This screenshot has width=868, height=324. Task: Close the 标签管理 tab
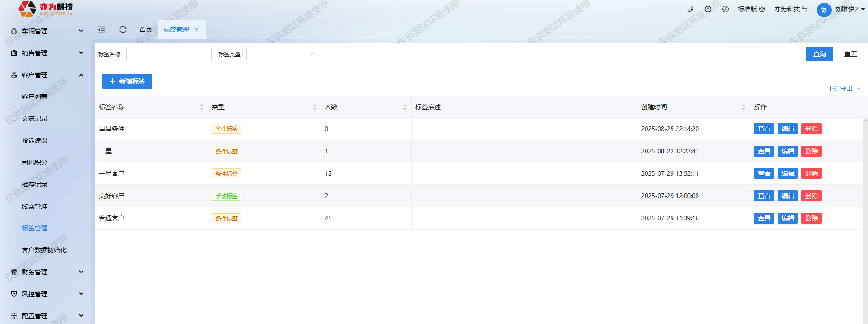(196, 30)
